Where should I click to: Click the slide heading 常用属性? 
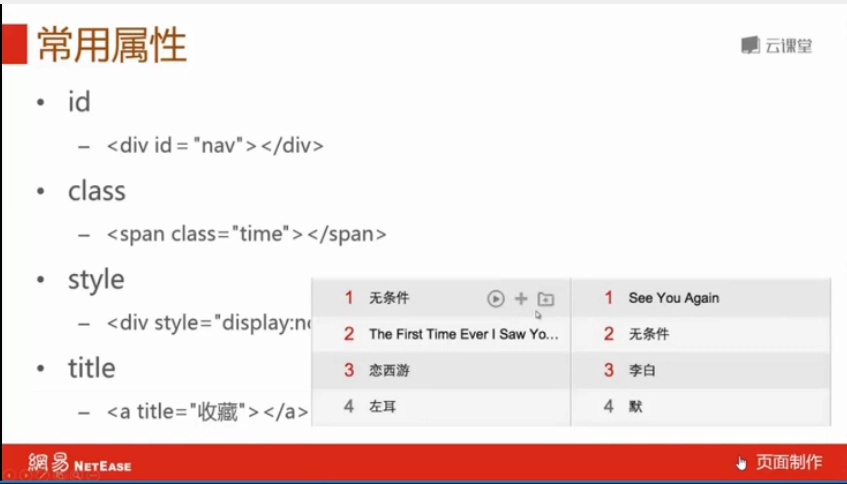tap(112, 45)
